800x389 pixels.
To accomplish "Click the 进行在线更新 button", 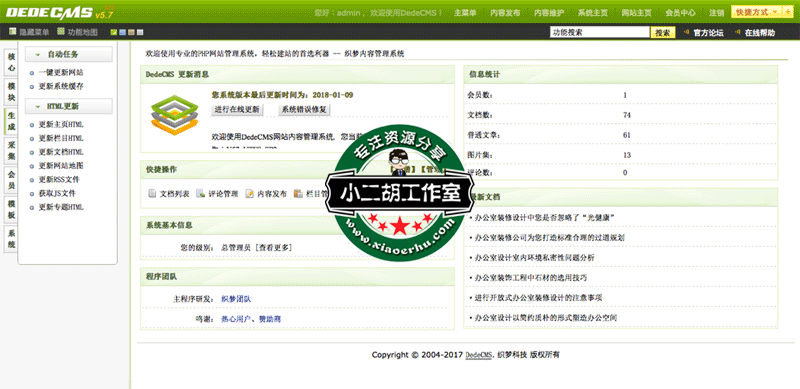I will coord(237,109).
